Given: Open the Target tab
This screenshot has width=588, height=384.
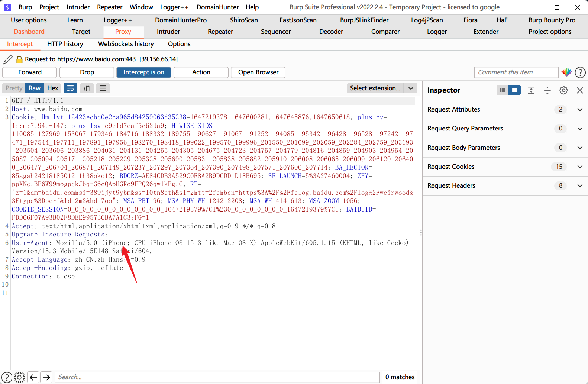Looking at the screenshot, I should point(81,32).
